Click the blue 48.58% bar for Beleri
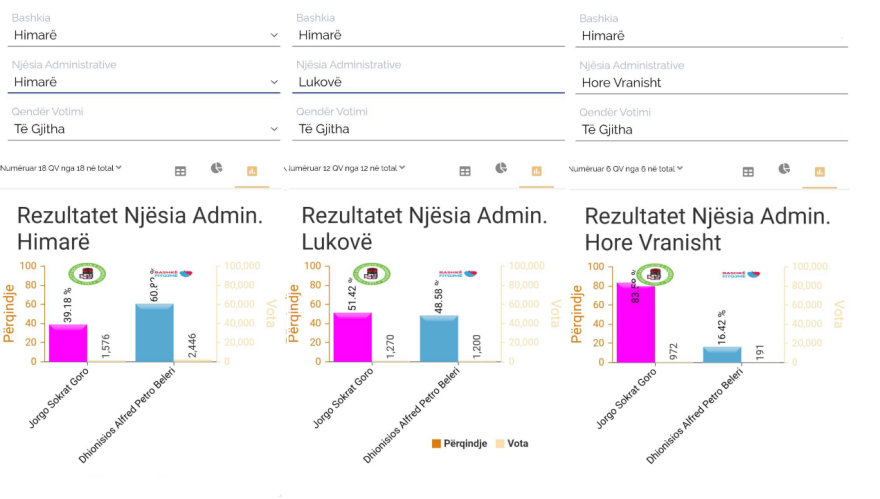 439,338
